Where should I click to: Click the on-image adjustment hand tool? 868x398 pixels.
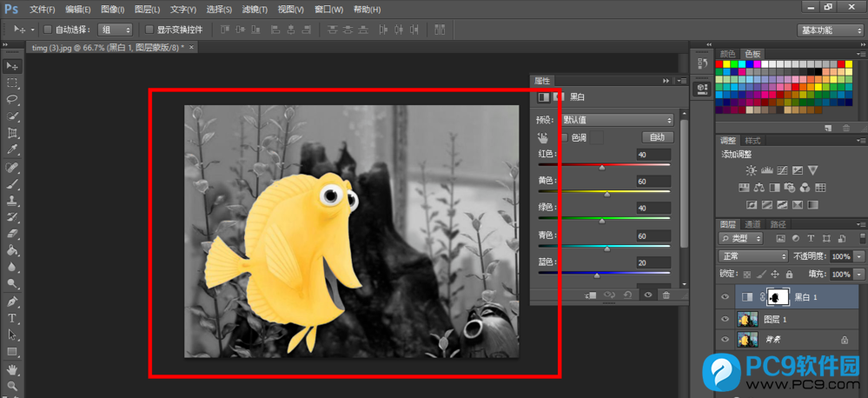[x=542, y=138]
